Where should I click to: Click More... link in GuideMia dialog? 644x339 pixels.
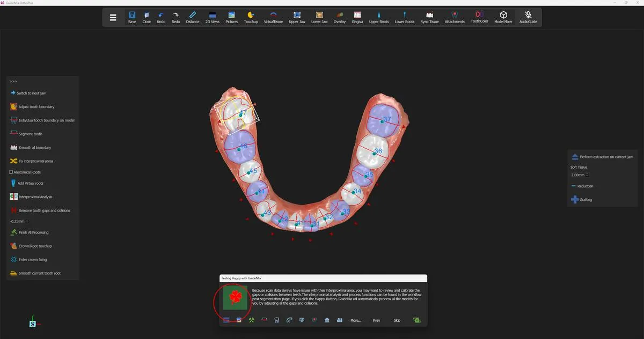355,320
